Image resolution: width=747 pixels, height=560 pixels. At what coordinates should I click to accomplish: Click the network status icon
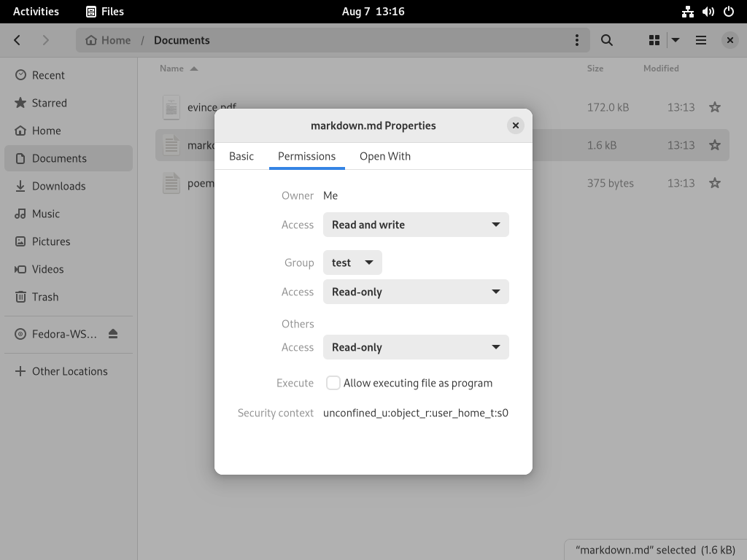coord(687,12)
